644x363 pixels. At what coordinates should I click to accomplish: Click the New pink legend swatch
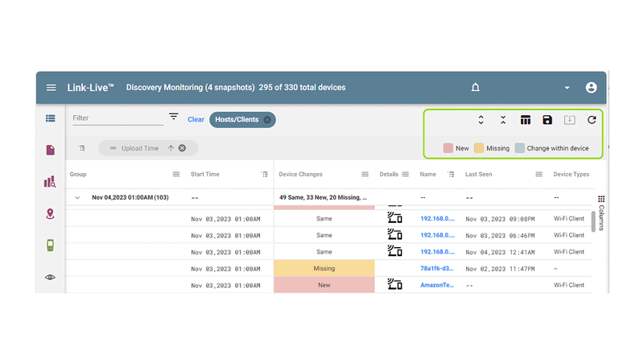[448, 148]
